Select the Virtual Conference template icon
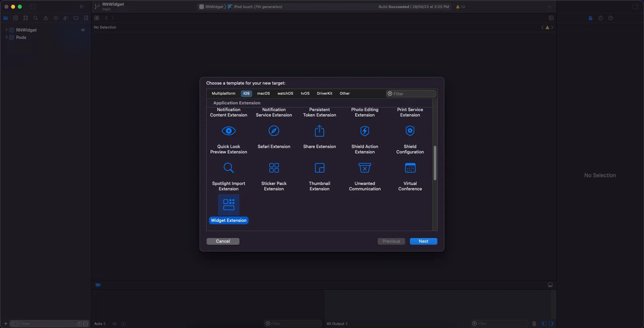The width and height of the screenshot is (644, 328). (410, 168)
